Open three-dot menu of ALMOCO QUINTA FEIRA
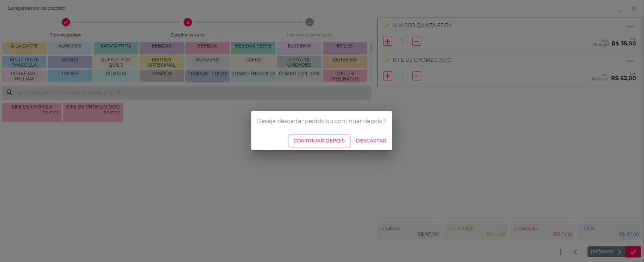This screenshot has width=644, height=262. (630, 26)
